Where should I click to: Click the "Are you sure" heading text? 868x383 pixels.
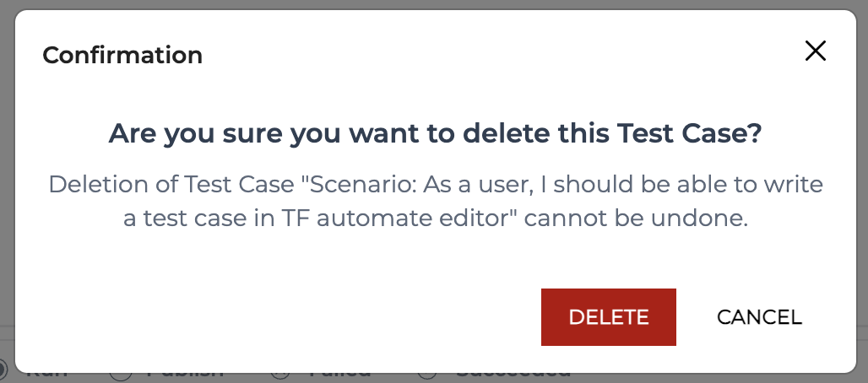pyautogui.click(x=435, y=134)
